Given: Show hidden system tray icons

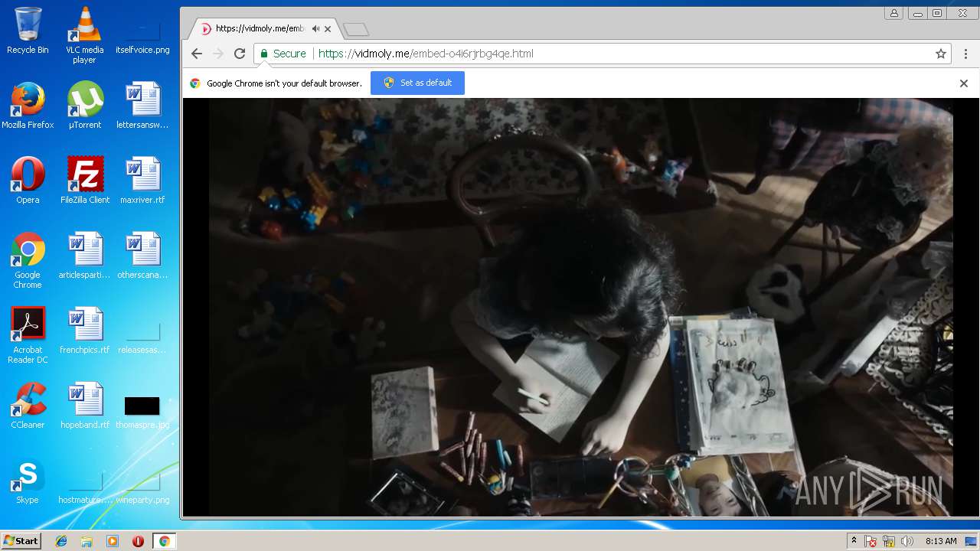Looking at the screenshot, I should click(854, 541).
